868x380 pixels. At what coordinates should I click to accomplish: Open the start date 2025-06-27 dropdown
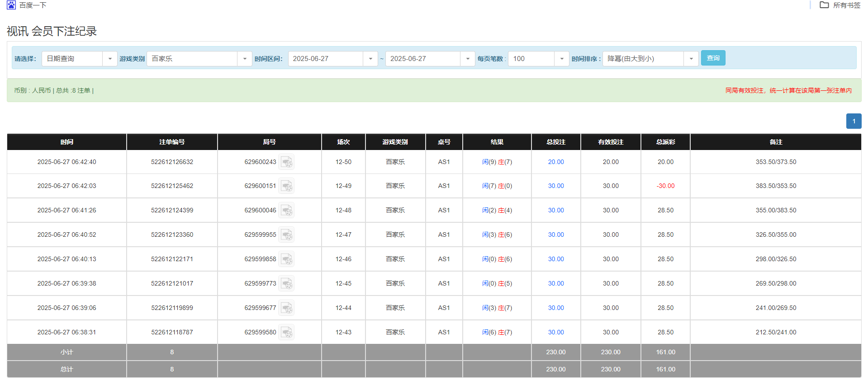(x=370, y=59)
